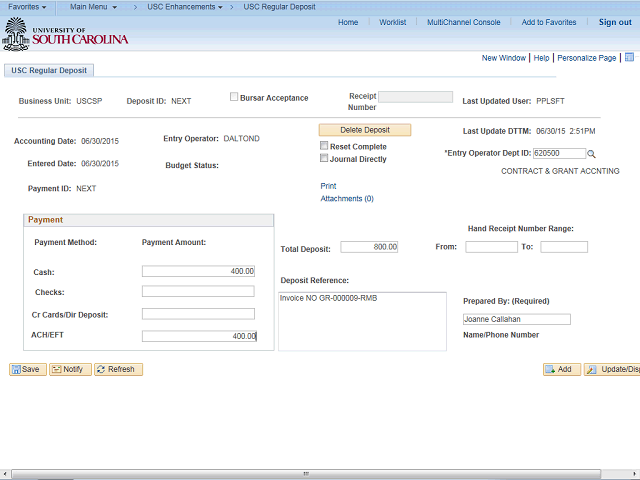Click the Hand Receipt Range From field

491,247
